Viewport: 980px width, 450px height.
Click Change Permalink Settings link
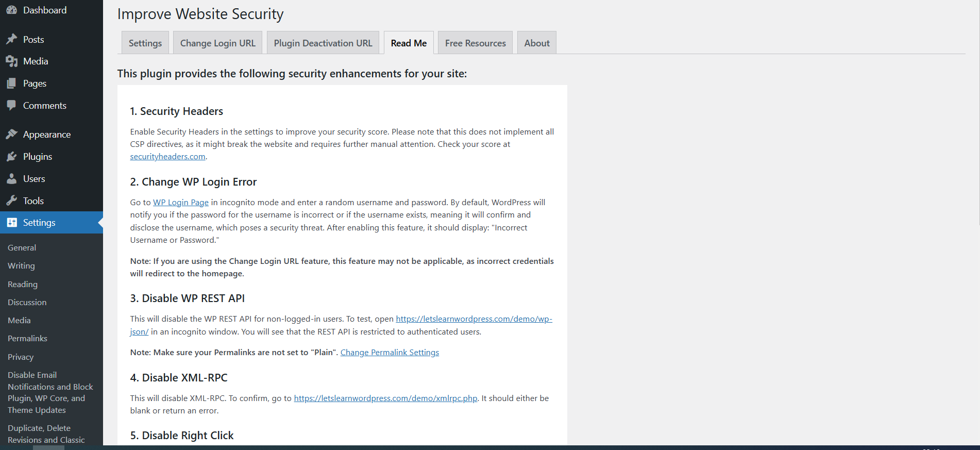point(390,353)
